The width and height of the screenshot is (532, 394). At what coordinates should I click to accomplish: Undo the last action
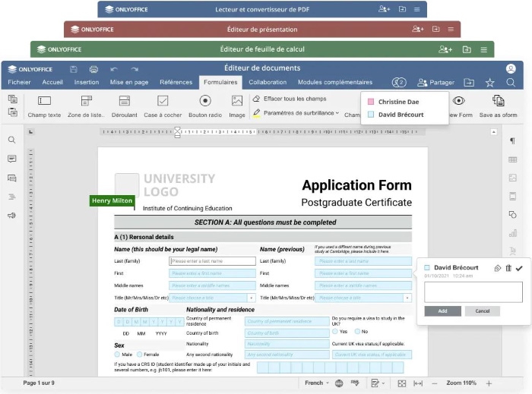[114, 69]
